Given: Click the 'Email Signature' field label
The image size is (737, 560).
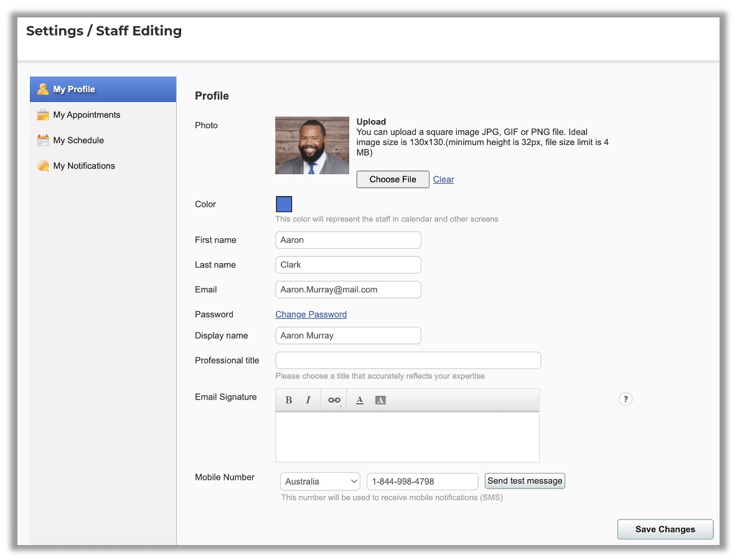Looking at the screenshot, I should 225,397.
